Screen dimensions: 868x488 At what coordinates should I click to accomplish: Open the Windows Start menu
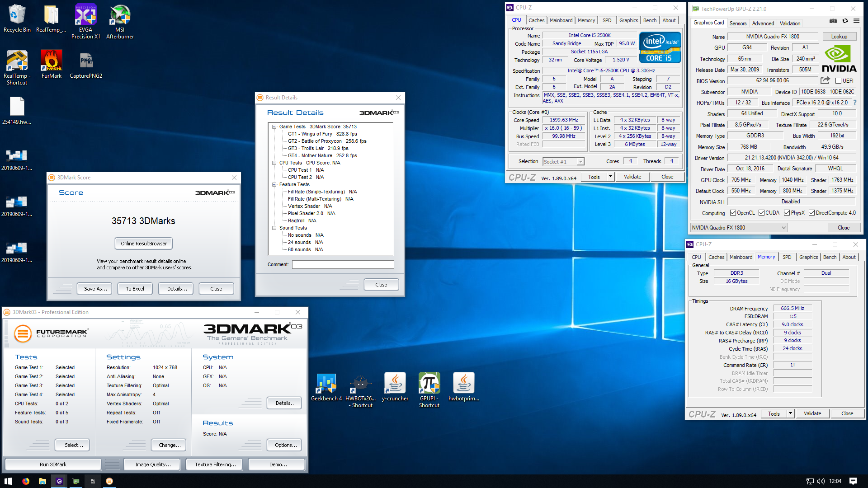pos(8,481)
